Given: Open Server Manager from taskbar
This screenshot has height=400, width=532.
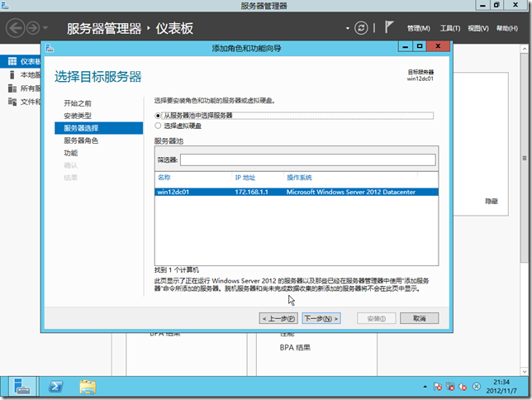Looking at the screenshot, I should (22, 387).
